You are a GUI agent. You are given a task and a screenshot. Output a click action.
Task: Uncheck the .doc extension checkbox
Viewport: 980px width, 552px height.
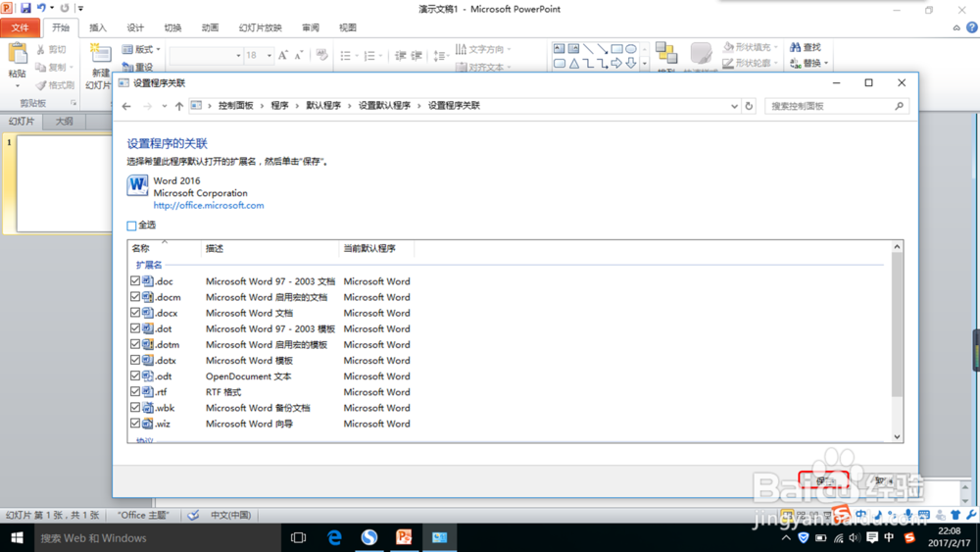(135, 281)
